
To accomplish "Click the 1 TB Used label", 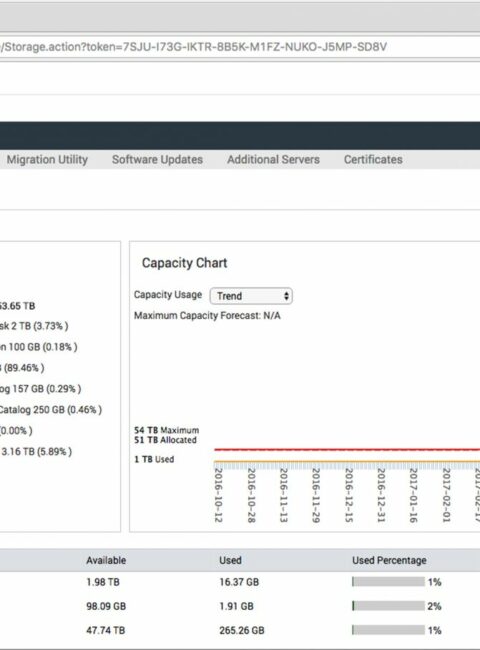I will (x=154, y=459).
